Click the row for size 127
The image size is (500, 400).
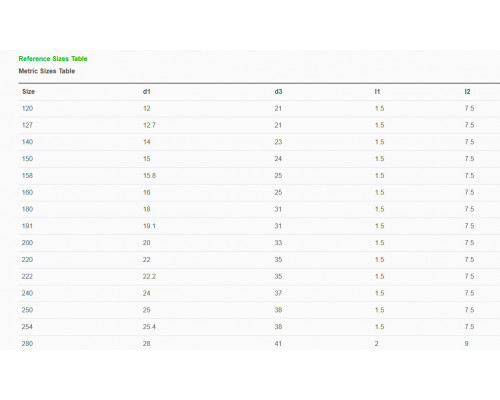pyautogui.click(x=259, y=125)
